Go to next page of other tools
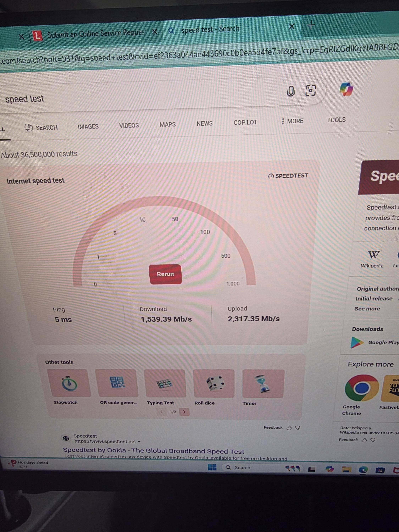This screenshot has width=399, height=532. click(184, 412)
